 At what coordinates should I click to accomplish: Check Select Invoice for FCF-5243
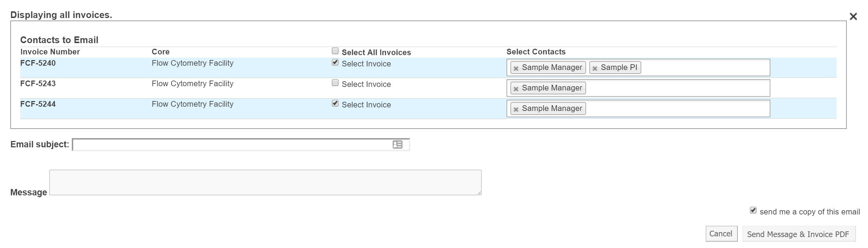click(x=335, y=83)
